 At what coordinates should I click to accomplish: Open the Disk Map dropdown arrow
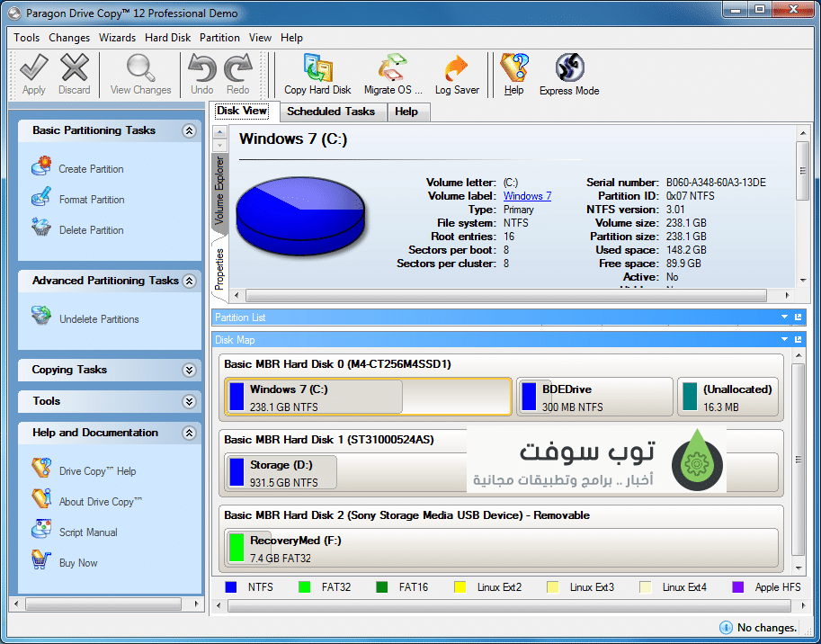click(x=784, y=340)
